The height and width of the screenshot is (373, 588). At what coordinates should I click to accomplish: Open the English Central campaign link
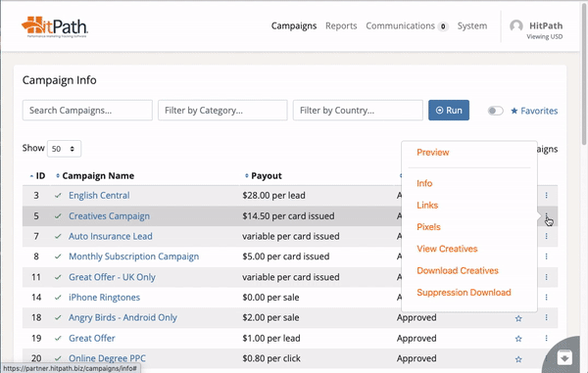99,195
